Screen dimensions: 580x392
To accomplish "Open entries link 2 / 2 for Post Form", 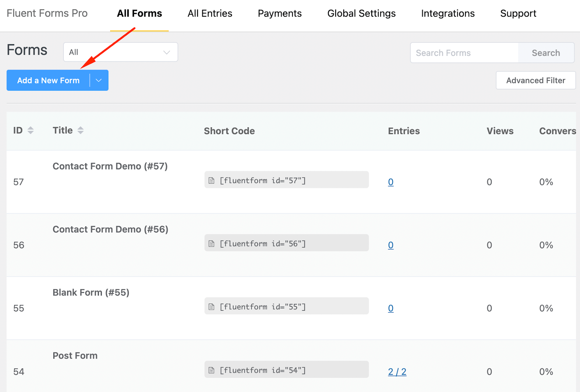I will coord(397,372).
